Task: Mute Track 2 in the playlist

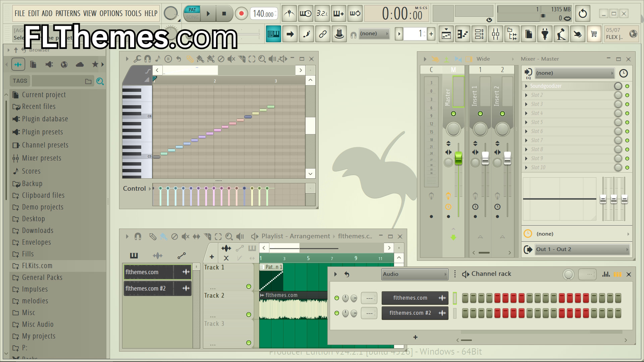Action: point(249,315)
